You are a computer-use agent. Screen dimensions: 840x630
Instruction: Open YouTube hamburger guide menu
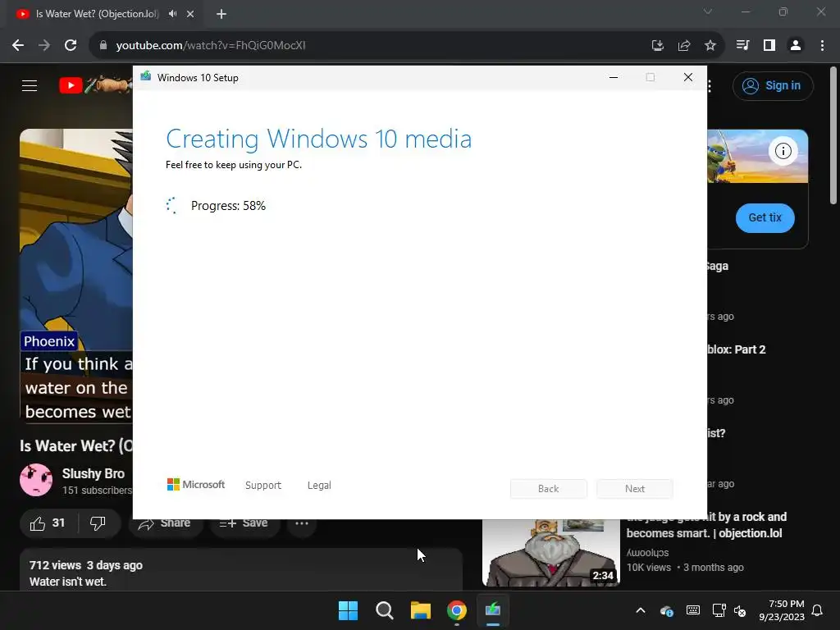(x=30, y=85)
